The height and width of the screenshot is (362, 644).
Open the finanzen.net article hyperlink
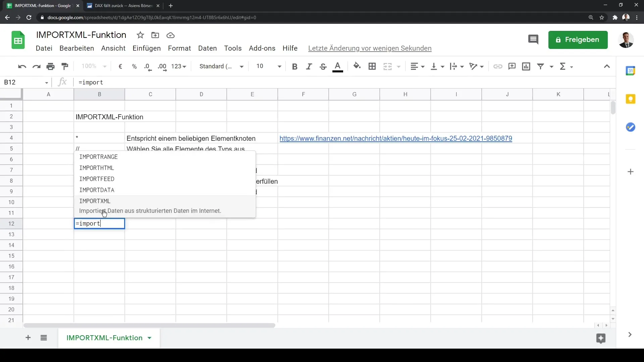click(x=396, y=138)
